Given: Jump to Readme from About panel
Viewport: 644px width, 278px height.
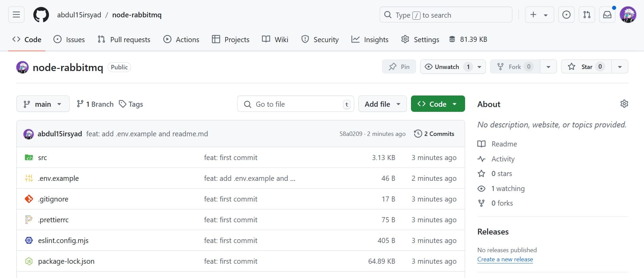Looking at the screenshot, I should pos(497,144).
